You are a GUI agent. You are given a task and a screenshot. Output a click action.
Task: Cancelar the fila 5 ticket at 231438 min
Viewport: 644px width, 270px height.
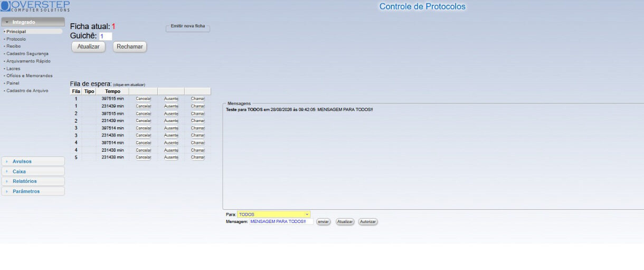143,157
